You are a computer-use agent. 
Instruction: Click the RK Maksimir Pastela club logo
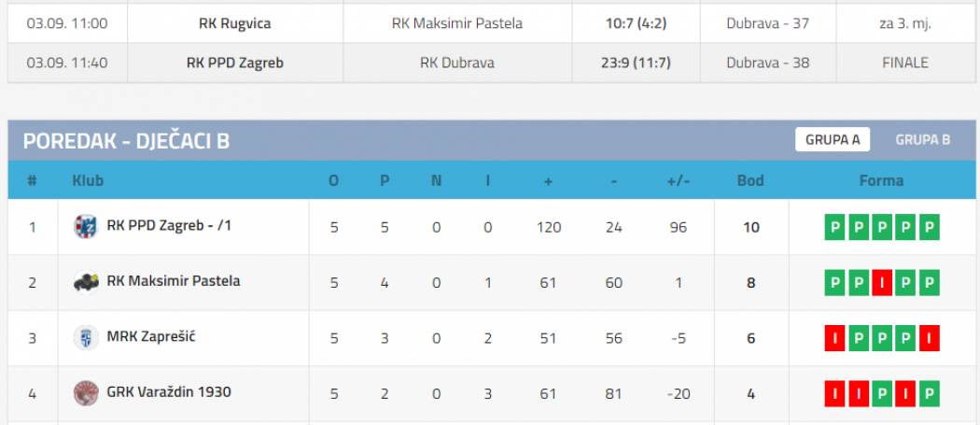pos(86,282)
